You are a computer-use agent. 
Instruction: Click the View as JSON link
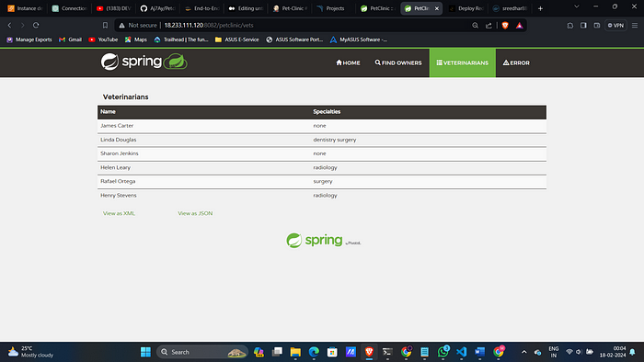[x=195, y=213]
